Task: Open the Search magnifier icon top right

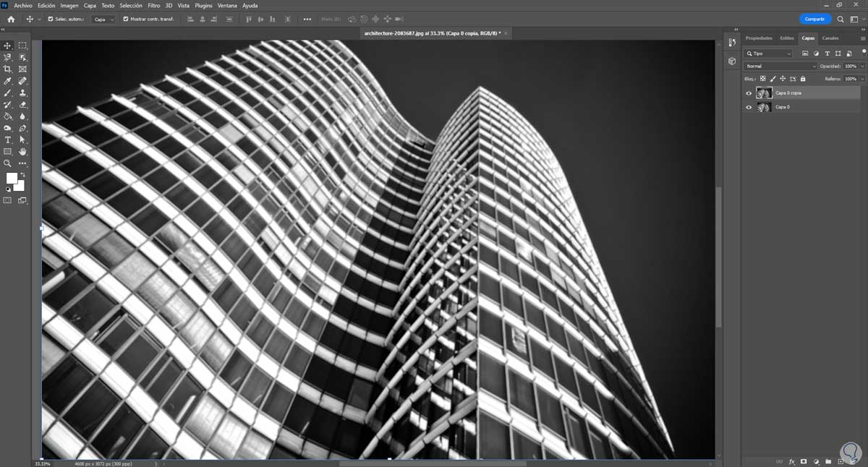Action: [841, 19]
